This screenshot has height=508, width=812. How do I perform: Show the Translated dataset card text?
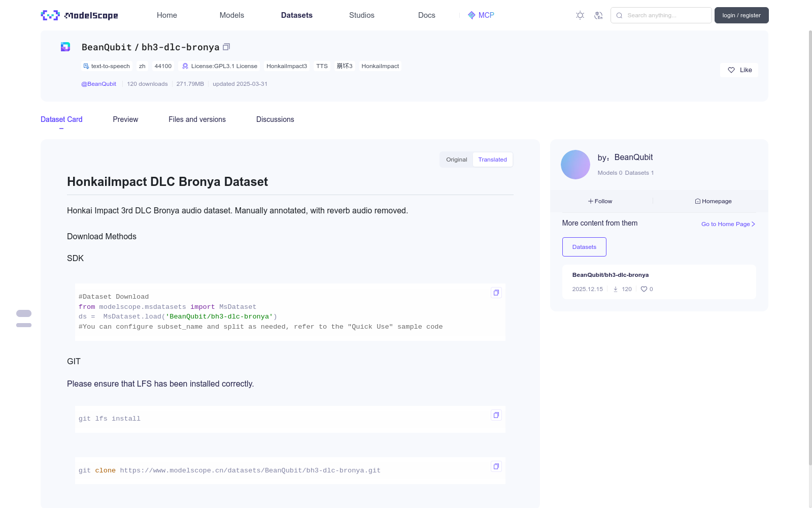[492, 160]
